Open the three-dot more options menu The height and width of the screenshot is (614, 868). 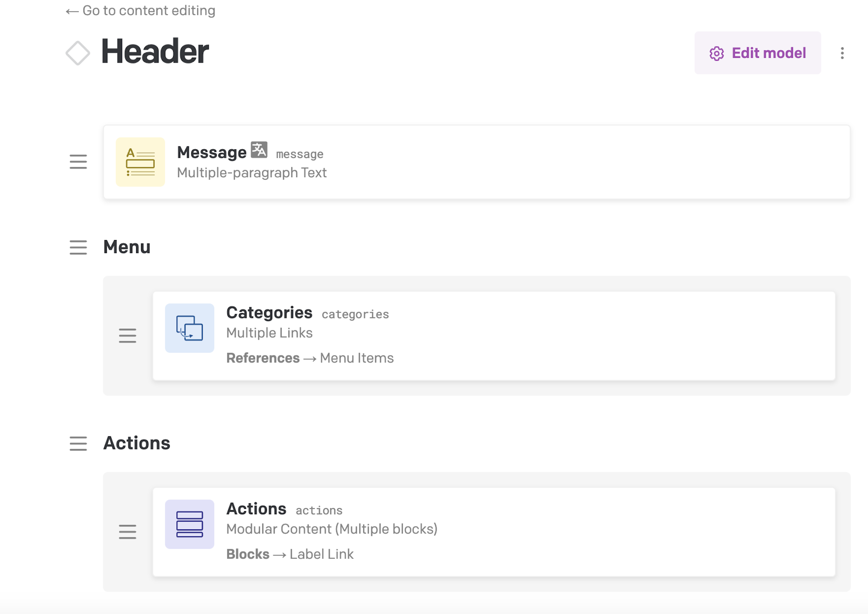pyautogui.click(x=842, y=53)
